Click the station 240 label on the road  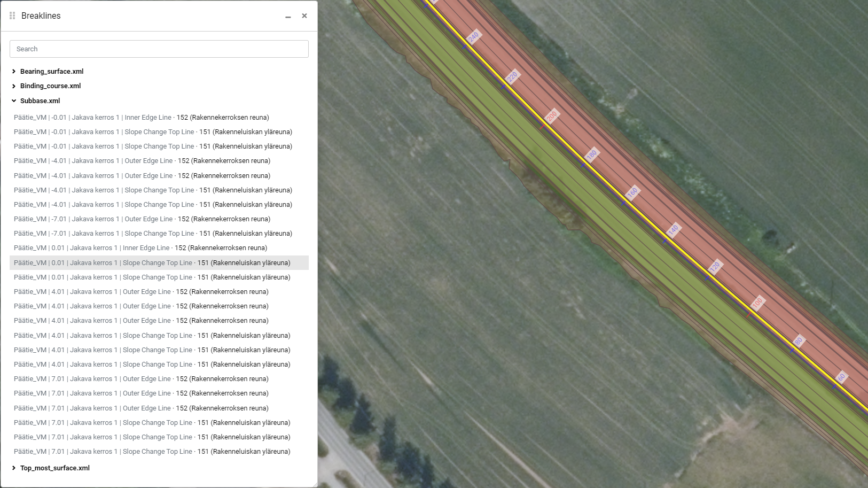click(x=473, y=37)
